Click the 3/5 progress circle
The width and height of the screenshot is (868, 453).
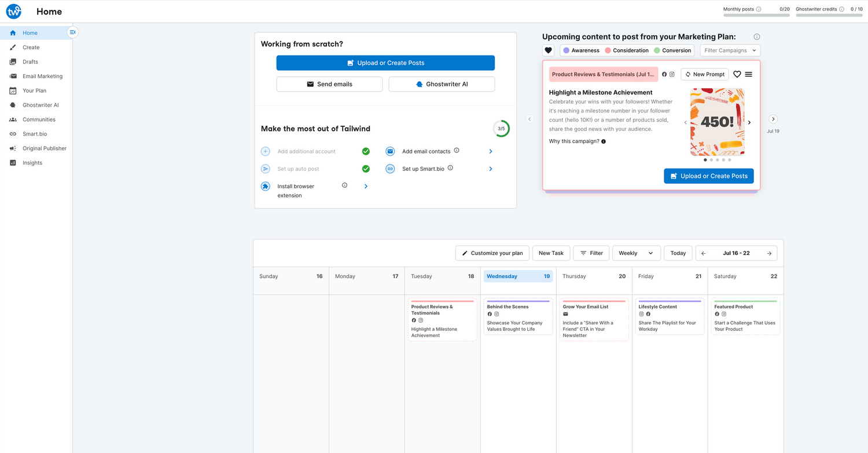pyautogui.click(x=501, y=129)
